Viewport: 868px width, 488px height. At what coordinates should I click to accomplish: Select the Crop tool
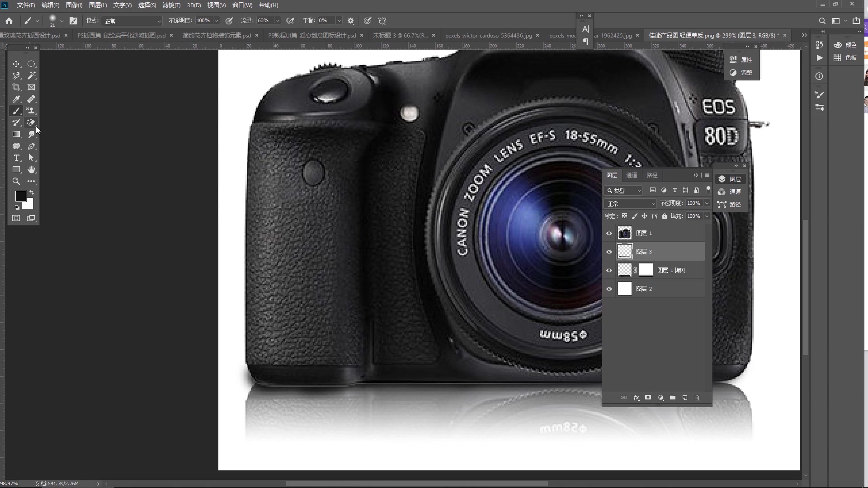[16, 88]
